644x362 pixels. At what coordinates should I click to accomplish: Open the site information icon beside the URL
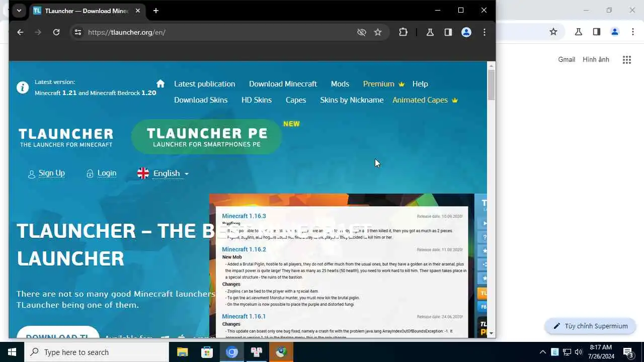click(x=78, y=32)
